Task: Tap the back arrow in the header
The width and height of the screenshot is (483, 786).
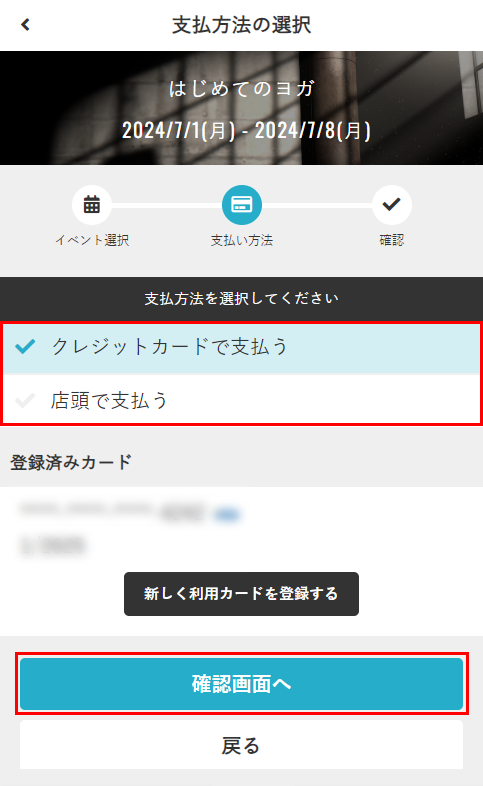Action: 26,24
